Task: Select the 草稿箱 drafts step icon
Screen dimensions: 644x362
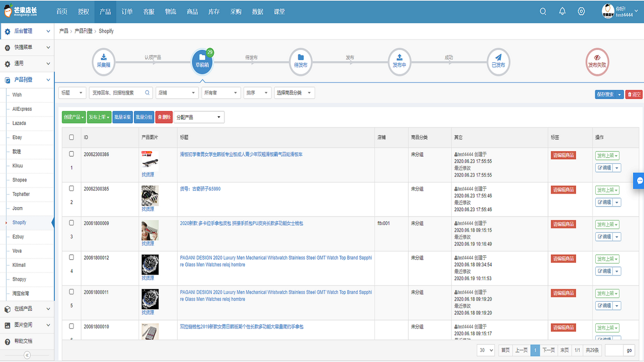Action: click(x=202, y=62)
